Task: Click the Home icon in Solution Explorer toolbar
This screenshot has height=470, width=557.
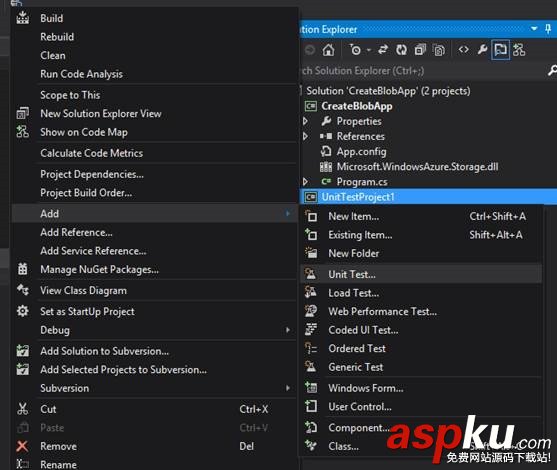Action: click(328, 50)
